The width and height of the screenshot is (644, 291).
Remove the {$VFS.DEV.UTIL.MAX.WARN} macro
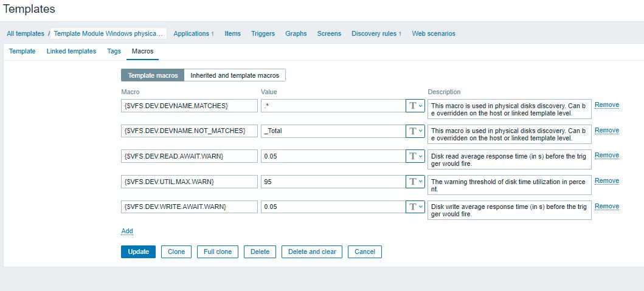tap(606, 181)
